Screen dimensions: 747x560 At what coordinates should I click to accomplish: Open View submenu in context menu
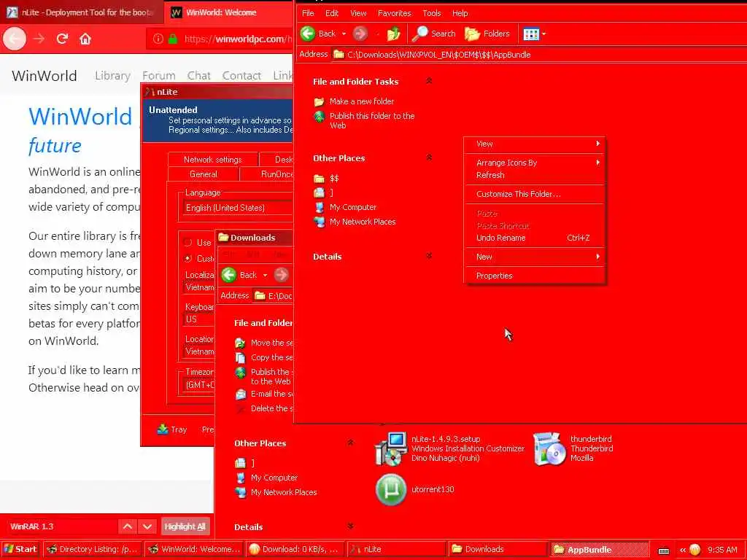(x=535, y=144)
